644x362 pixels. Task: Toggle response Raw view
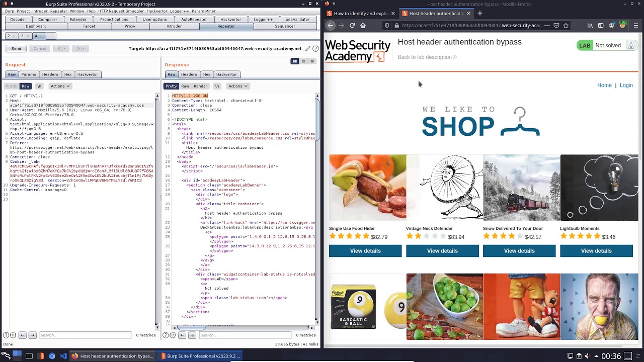click(x=185, y=86)
